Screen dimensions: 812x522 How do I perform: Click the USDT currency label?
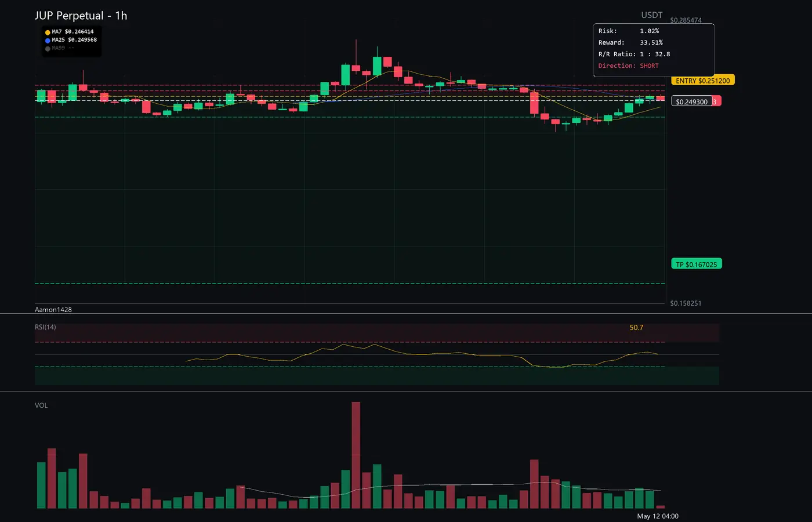pyautogui.click(x=651, y=15)
